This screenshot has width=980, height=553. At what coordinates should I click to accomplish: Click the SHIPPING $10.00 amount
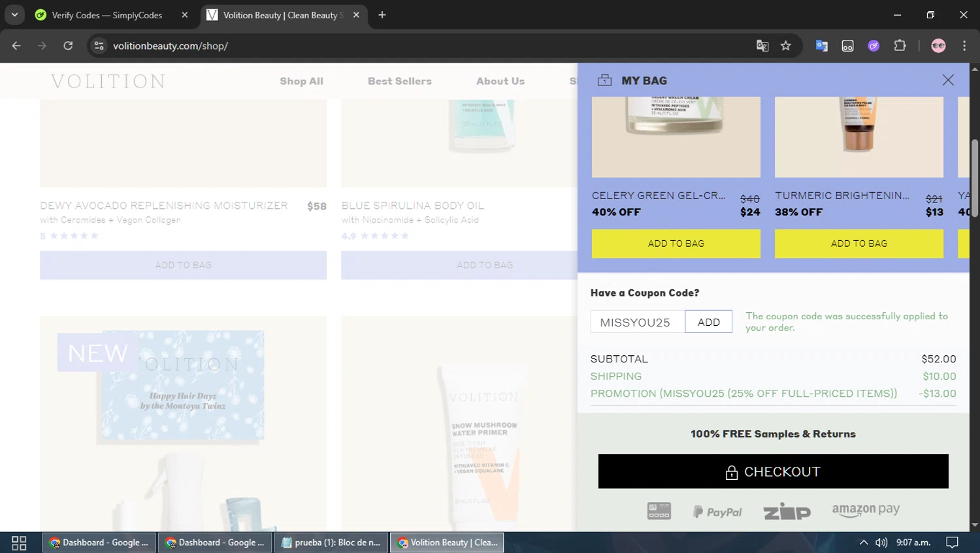point(939,376)
